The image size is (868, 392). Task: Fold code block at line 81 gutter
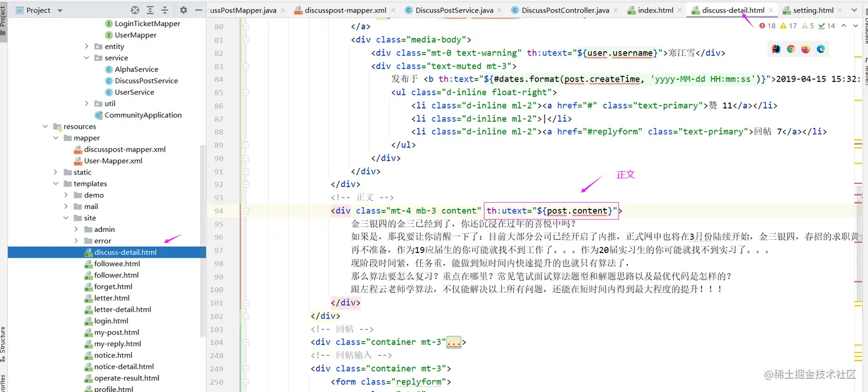pyautogui.click(x=246, y=40)
